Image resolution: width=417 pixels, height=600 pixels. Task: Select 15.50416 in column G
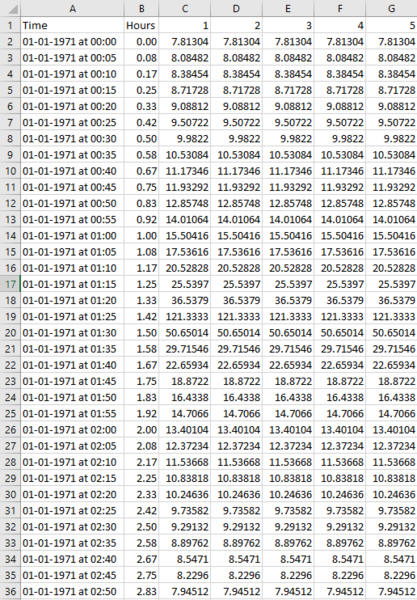(391, 236)
